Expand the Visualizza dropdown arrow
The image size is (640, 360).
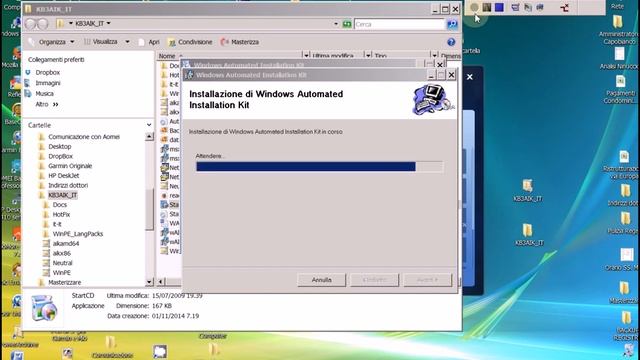coord(127,42)
